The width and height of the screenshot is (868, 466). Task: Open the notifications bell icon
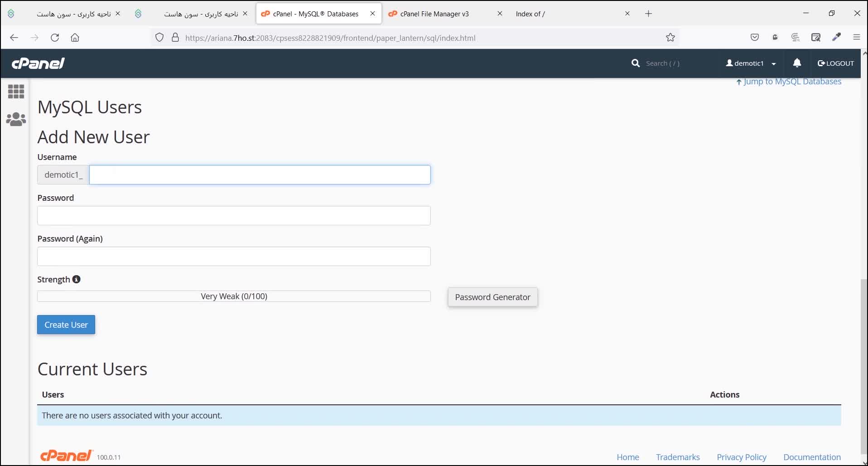coord(797,63)
